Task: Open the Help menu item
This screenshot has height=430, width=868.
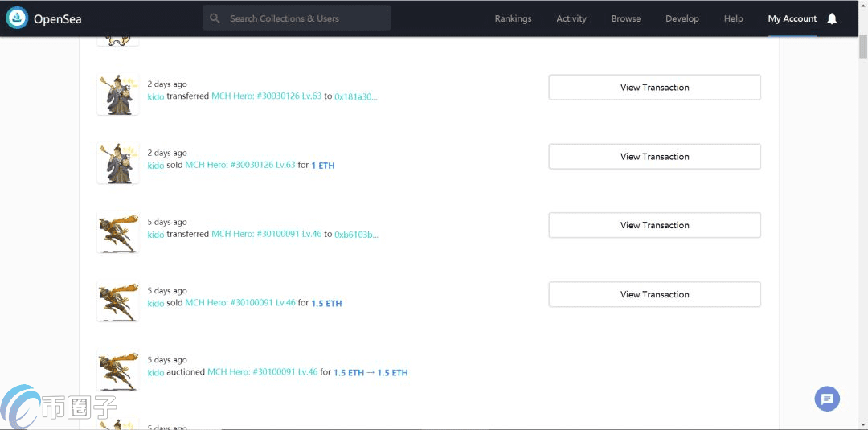Action: [x=734, y=18]
